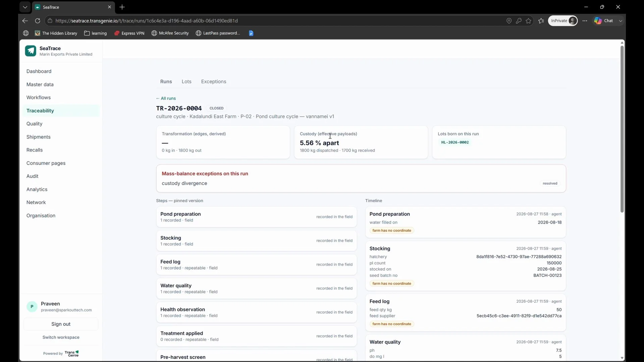Click the browser back arrow
This screenshot has width=644, height=362.
point(25,21)
